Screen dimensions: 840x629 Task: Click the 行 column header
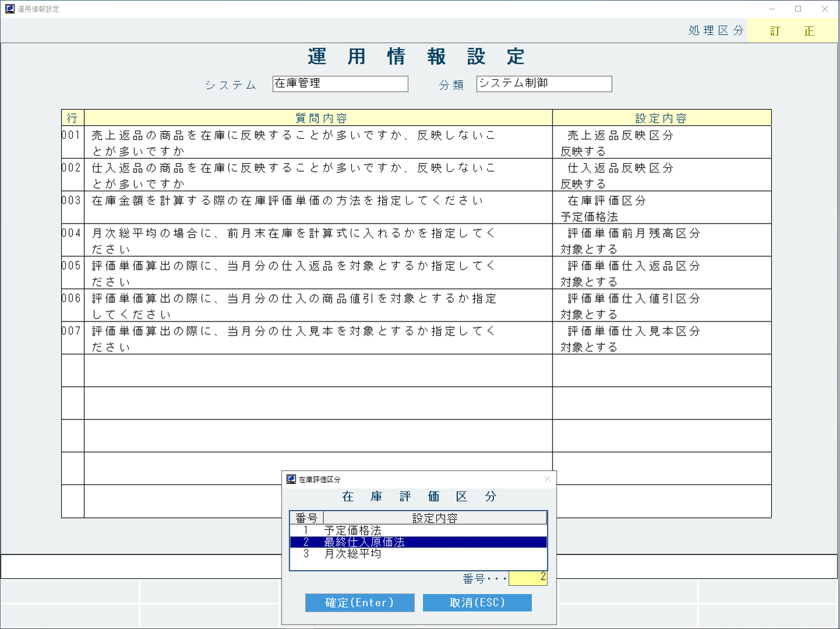(73, 118)
